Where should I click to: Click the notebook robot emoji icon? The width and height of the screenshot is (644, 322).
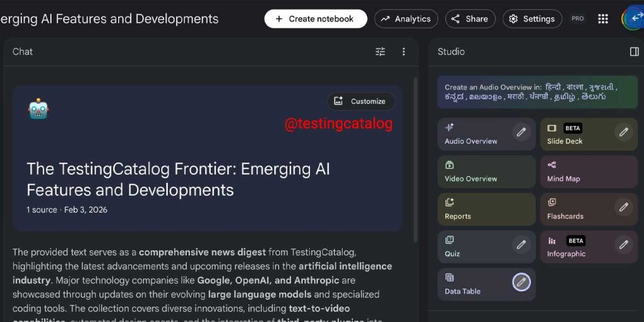pos(38,109)
